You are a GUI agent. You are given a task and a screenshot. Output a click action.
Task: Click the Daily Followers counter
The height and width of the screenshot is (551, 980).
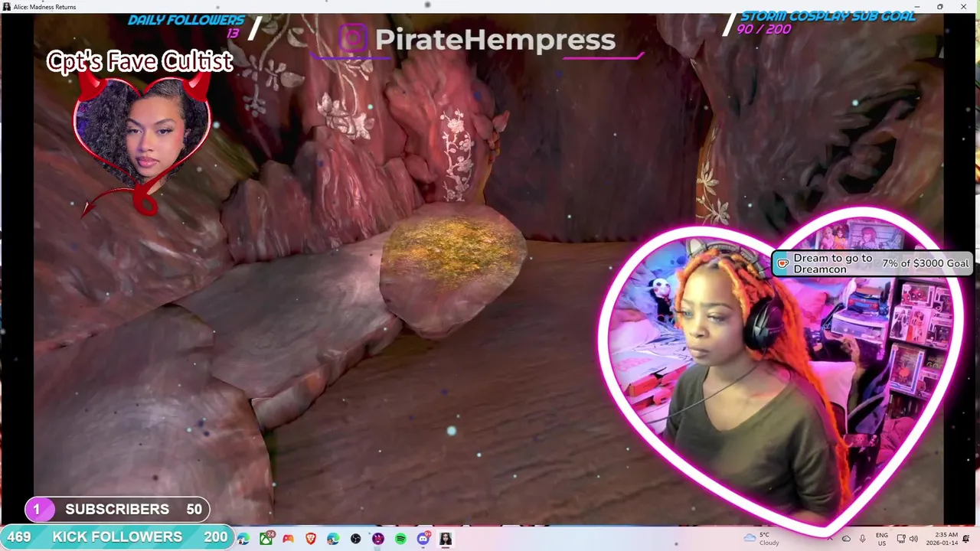click(186, 25)
